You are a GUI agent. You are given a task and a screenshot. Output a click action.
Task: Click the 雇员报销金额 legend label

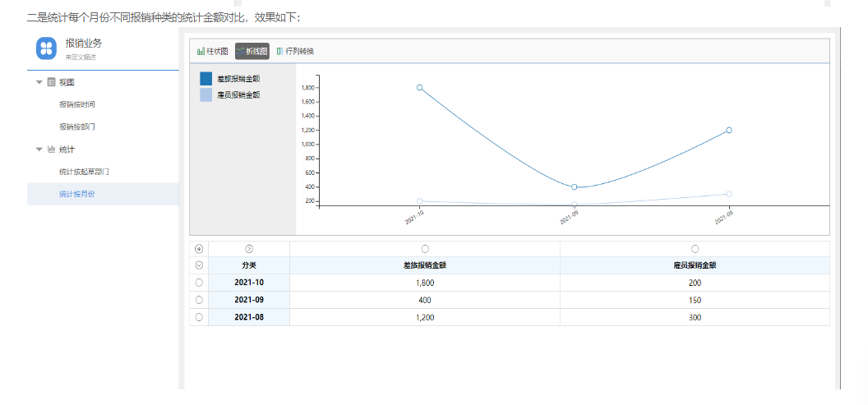[238, 95]
